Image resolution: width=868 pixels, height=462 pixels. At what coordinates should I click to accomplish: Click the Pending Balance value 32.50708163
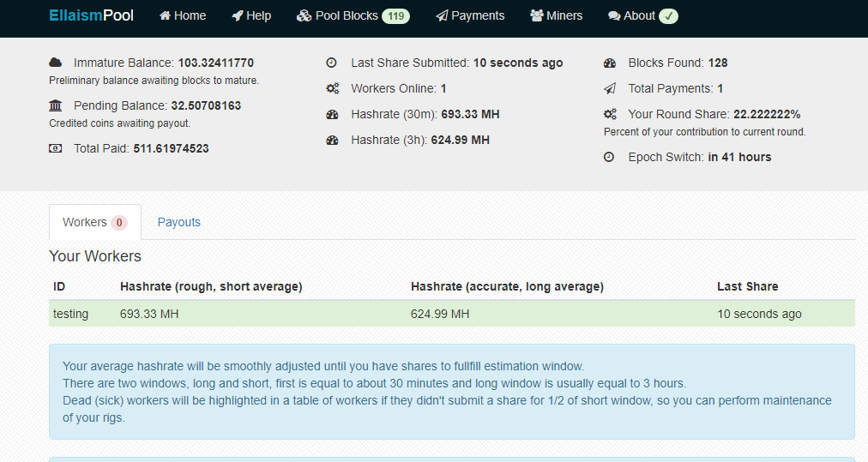[206, 105]
